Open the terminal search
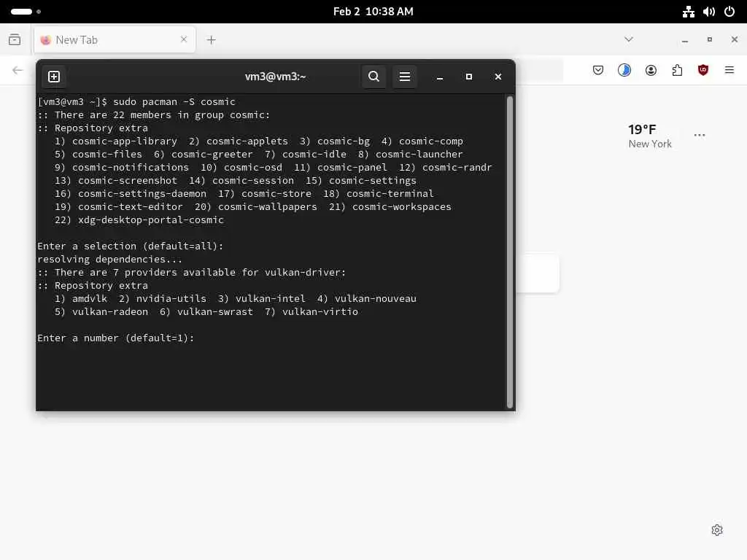 point(374,77)
